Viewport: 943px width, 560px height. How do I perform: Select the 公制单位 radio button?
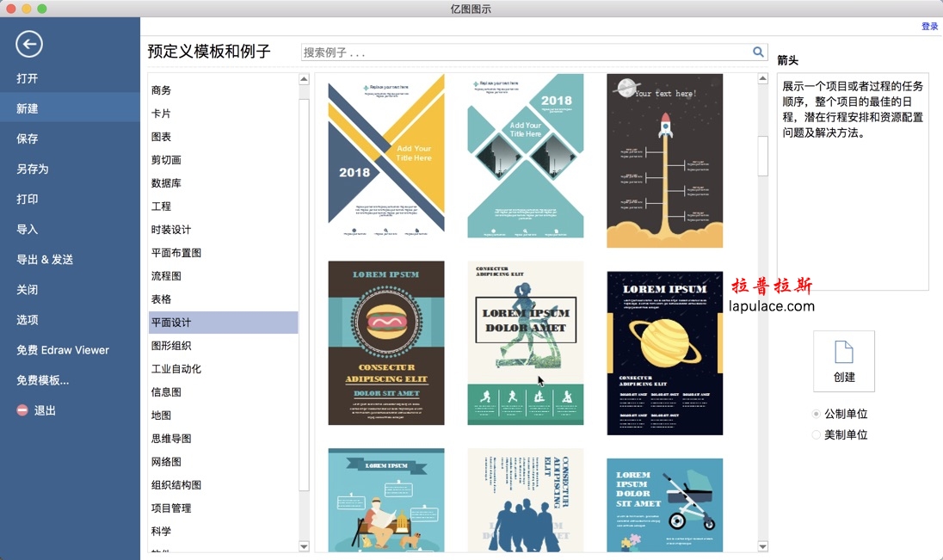817,414
